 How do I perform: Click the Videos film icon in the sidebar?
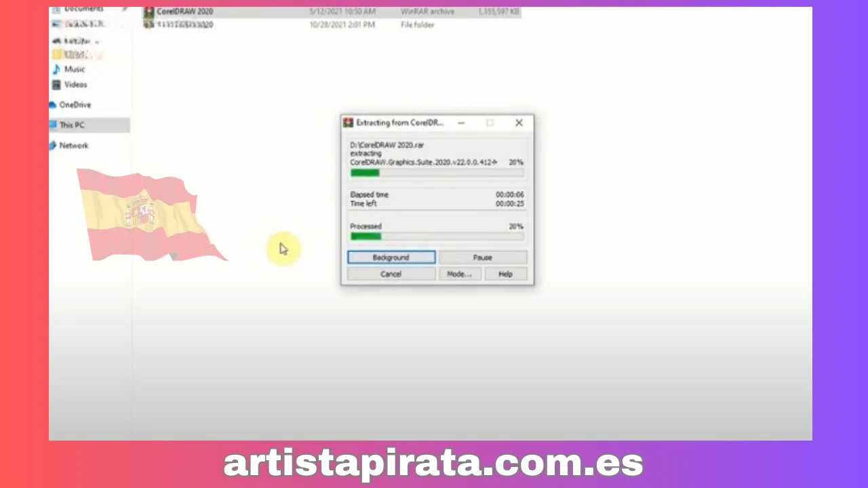coord(57,85)
